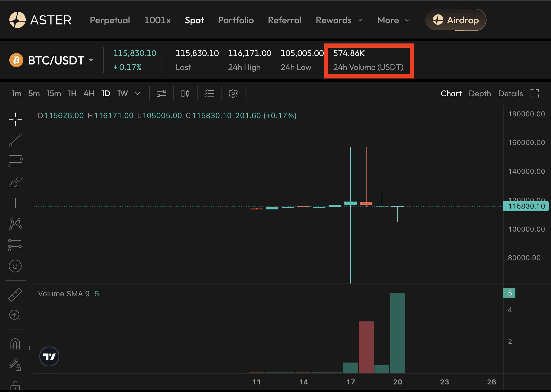Screen dimensions: 551x392
Task: Switch chart to weekly 1W interval
Action: 122,93
